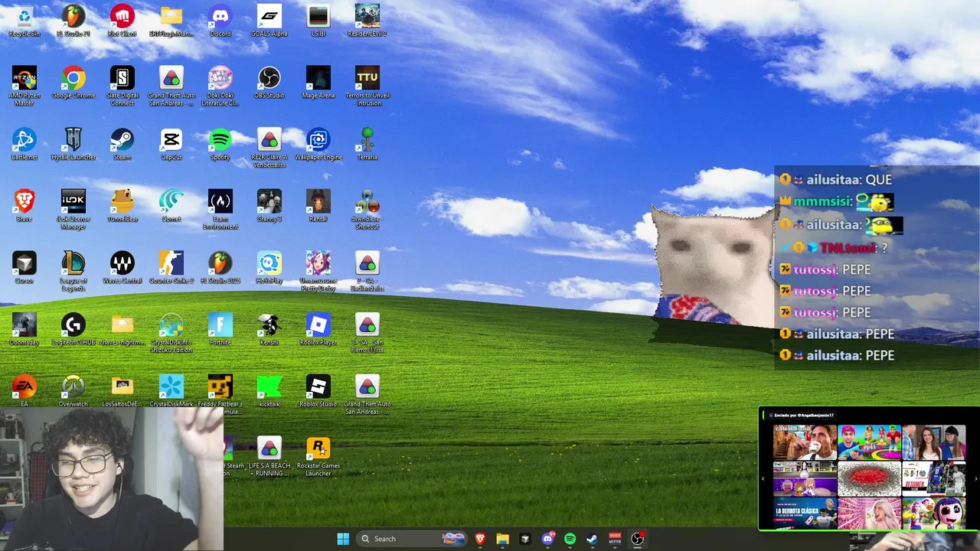The image size is (980, 551).
Task: Open CrystalDiskInfo Shizuku Edition
Action: point(171,334)
